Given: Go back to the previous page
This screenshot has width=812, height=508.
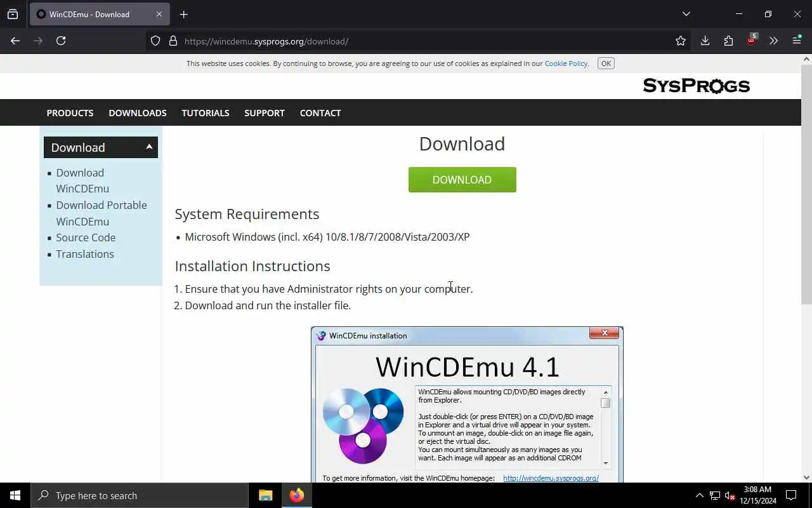Looking at the screenshot, I should [x=15, y=41].
